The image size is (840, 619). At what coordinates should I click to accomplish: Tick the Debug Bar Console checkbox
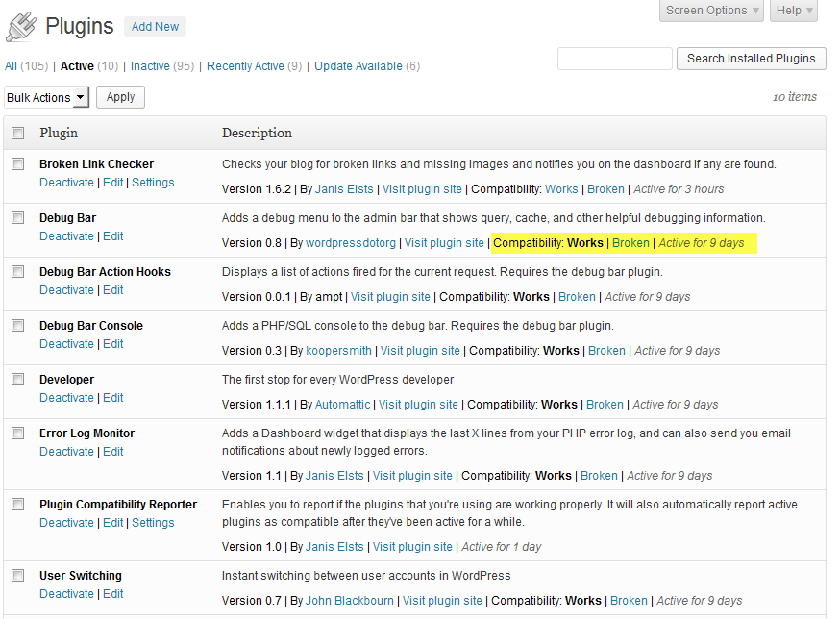coord(17,325)
